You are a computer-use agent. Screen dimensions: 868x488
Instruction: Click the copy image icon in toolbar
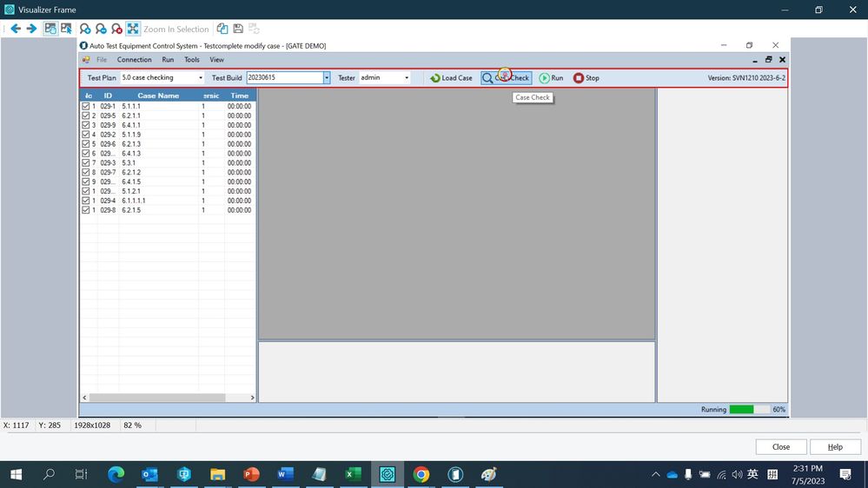tap(222, 29)
